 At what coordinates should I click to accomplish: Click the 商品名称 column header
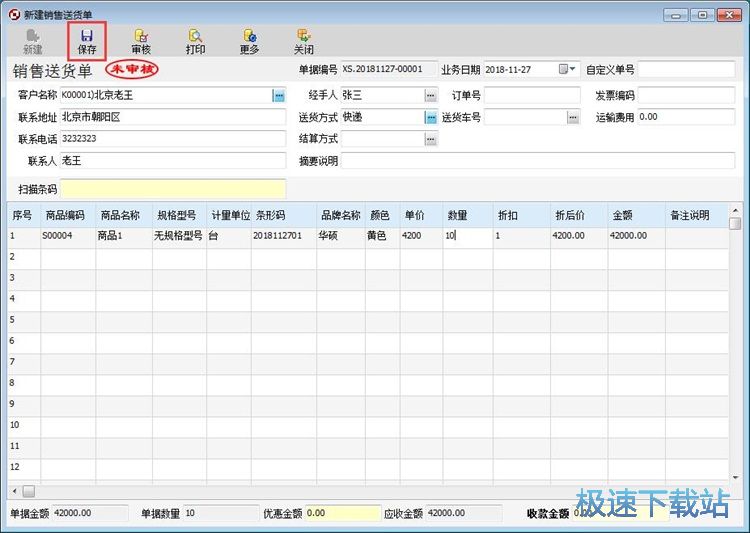[124, 215]
